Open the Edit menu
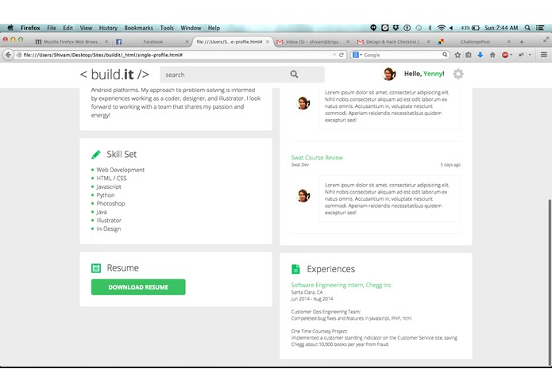The height and width of the screenshot is (392, 552). tap(68, 28)
